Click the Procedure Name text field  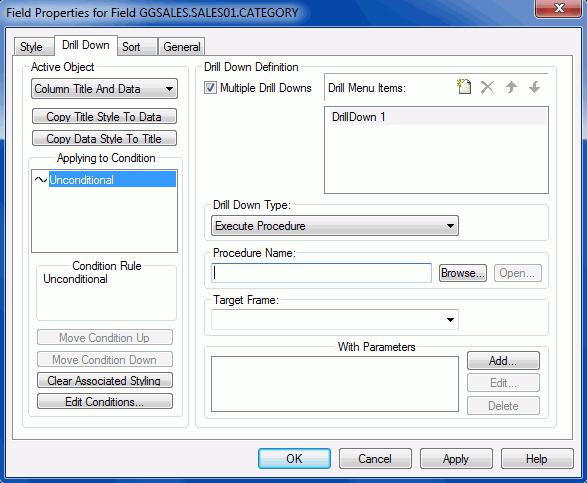click(321, 273)
